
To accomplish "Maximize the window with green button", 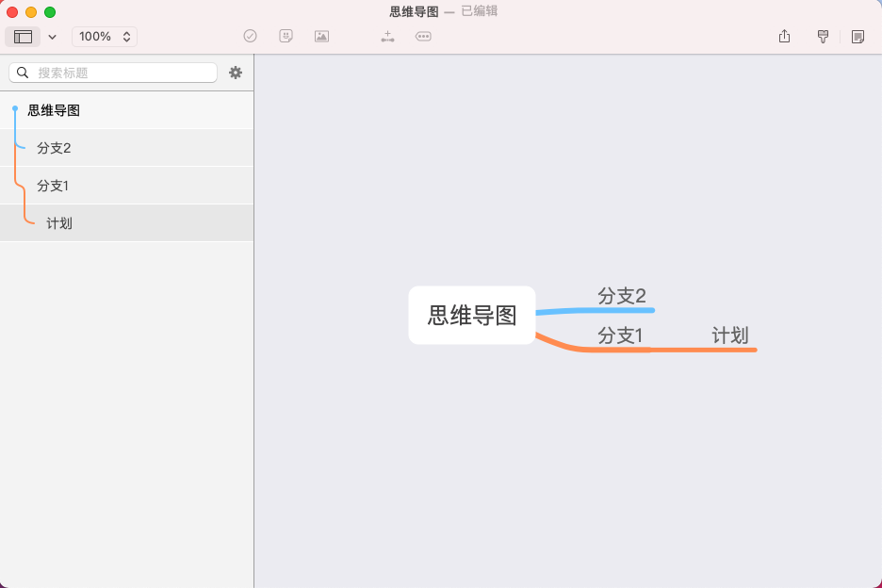I will coord(50,12).
